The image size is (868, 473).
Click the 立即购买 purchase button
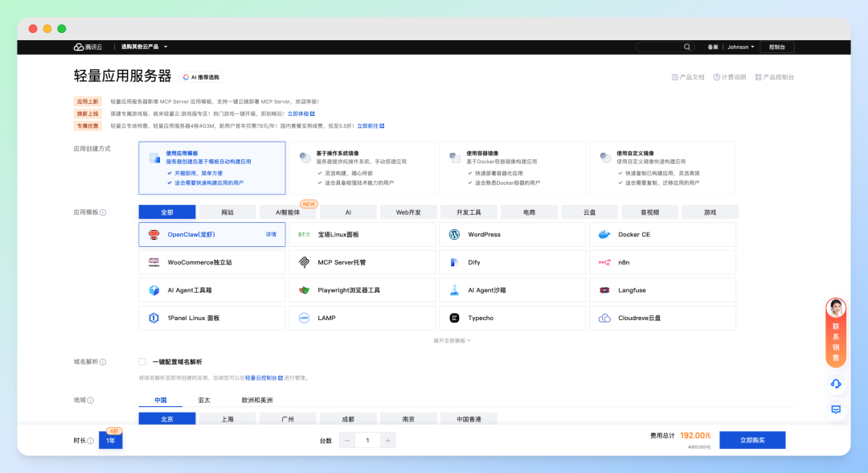click(x=751, y=440)
